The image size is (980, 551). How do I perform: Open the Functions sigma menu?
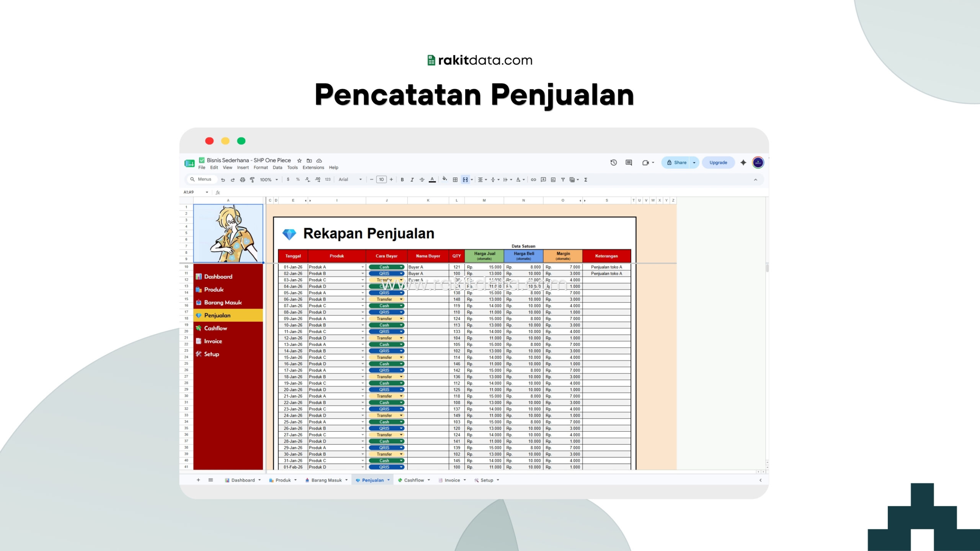point(586,179)
